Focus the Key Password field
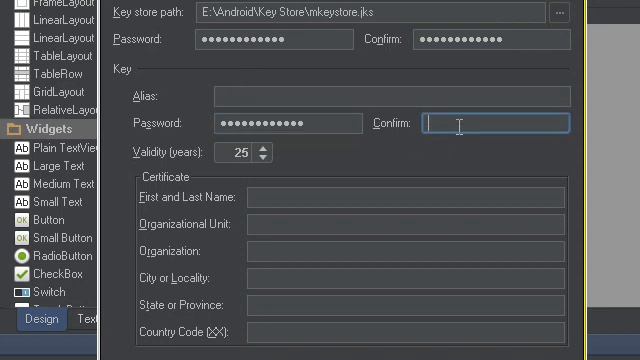Viewport: 640px width, 360px height. point(288,123)
